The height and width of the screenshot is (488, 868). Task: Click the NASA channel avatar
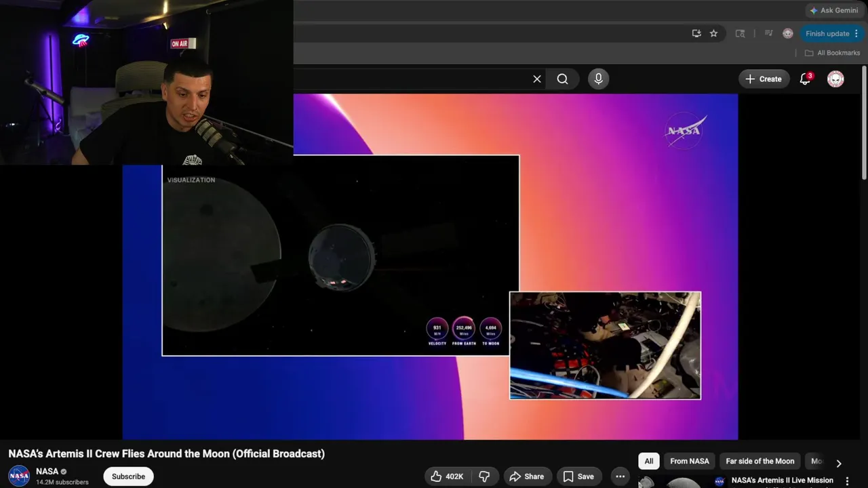[x=19, y=476]
